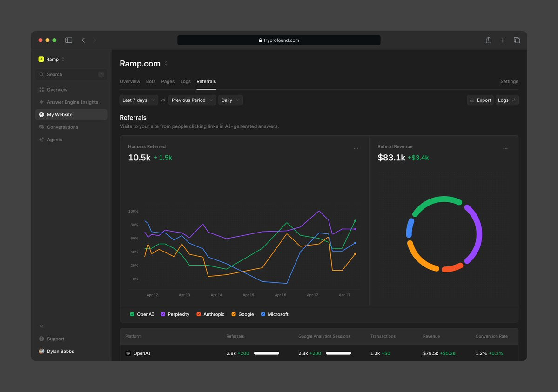Screen dimensions: 558x392
Task: Open Conversations in sidebar
Action: click(71, 127)
